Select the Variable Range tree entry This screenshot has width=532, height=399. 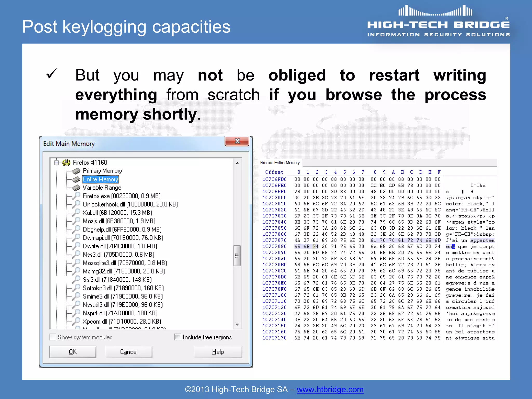pyautogui.click(x=102, y=188)
